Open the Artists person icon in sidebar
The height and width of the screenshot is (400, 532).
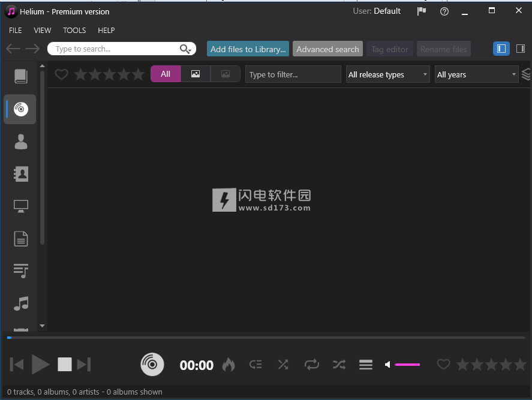tap(21, 142)
